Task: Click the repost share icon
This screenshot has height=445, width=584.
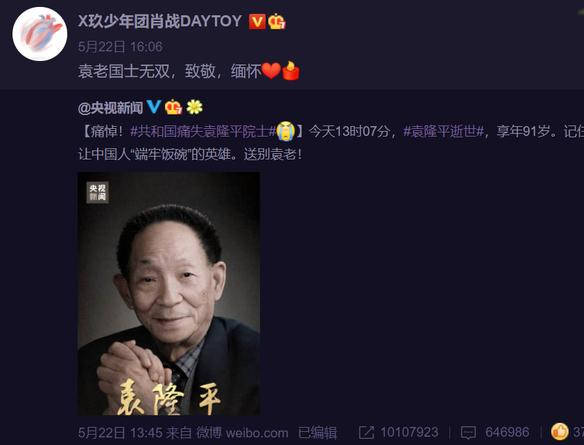Action: pos(366,432)
